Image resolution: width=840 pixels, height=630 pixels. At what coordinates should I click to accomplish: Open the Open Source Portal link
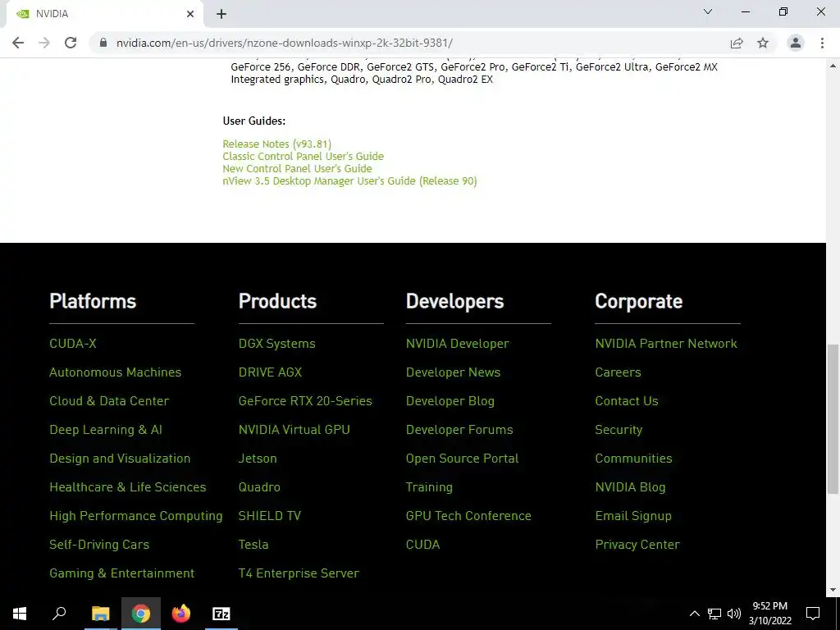coord(462,459)
